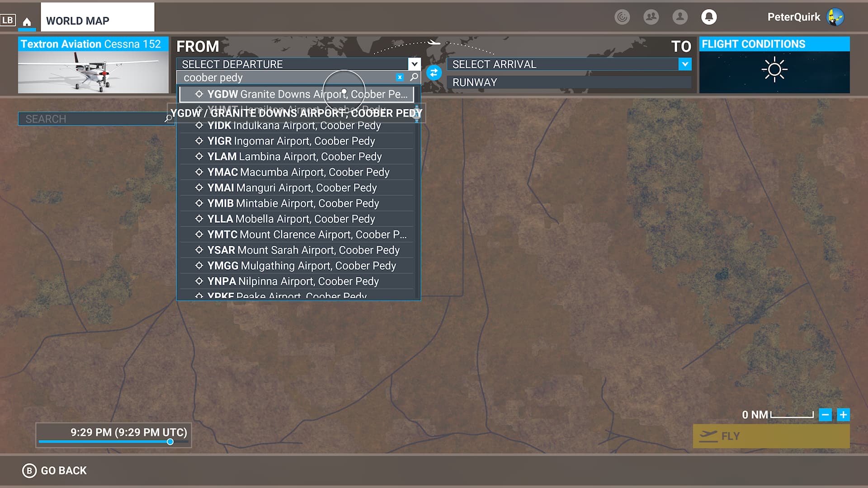Viewport: 868px width, 488px height.
Task: Open the friends group icon
Action: tap(651, 17)
